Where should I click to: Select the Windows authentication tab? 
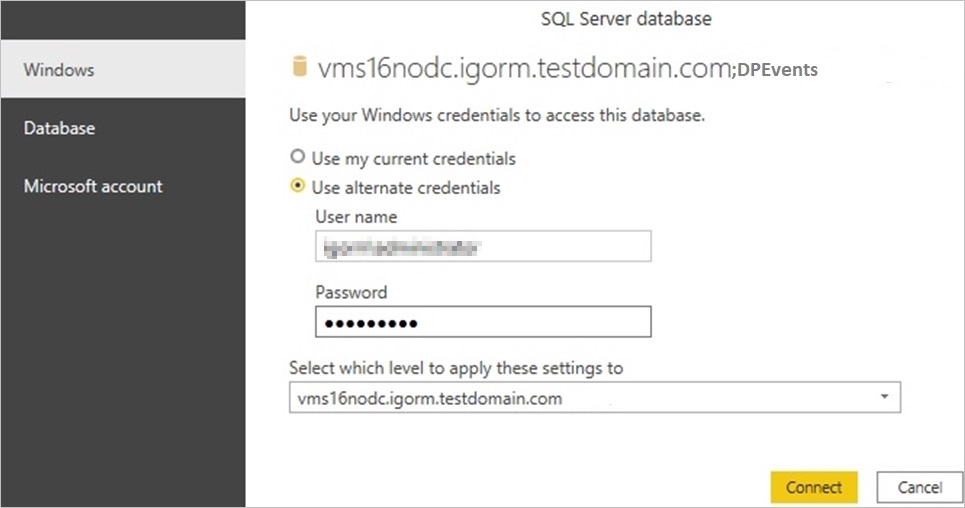coord(122,70)
